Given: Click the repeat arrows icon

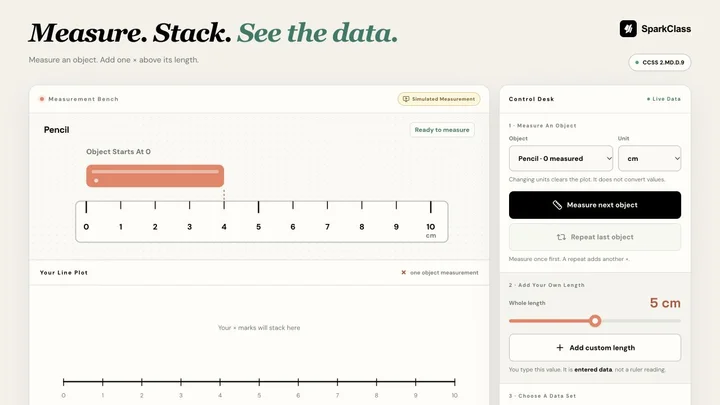Looking at the screenshot, I should click(x=561, y=237).
